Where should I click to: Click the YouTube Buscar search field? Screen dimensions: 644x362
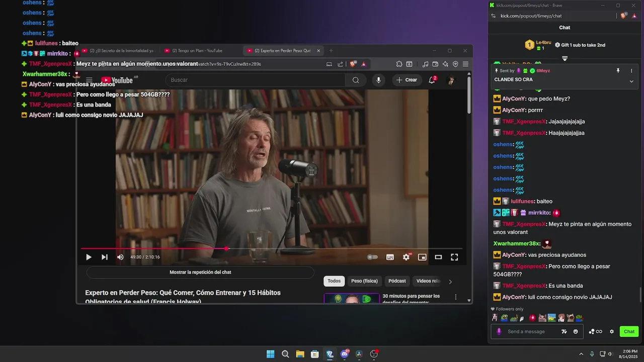click(256, 80)
